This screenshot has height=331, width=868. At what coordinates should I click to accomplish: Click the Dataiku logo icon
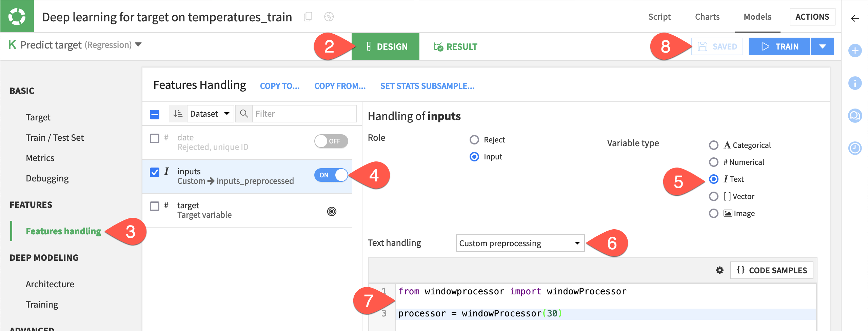pos(17,16)
